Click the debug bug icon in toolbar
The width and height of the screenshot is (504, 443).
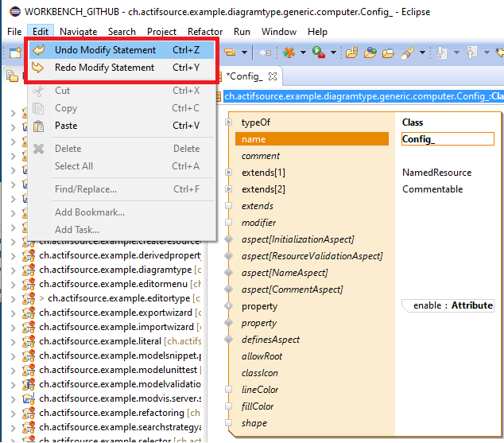[x=289, y=52]
